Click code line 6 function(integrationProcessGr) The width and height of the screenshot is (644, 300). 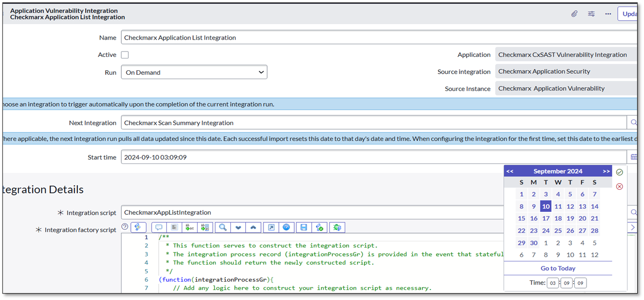tap(216, 279)
